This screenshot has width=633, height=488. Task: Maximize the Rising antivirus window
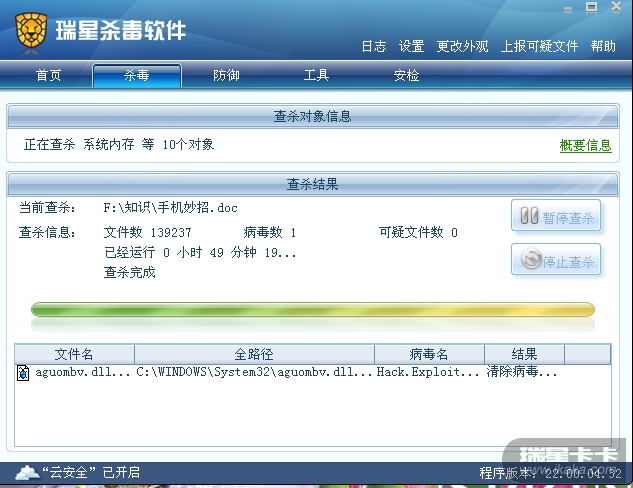591,7
